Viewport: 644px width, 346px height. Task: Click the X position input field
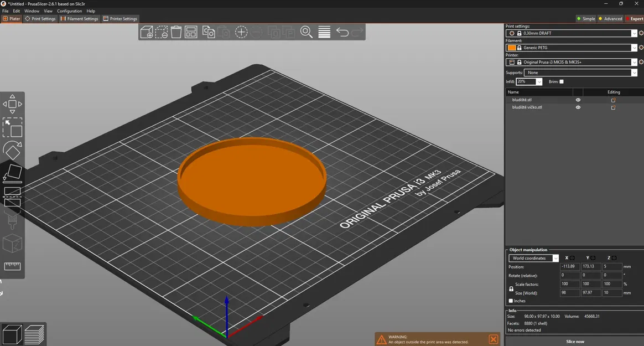tap(569, 267)
